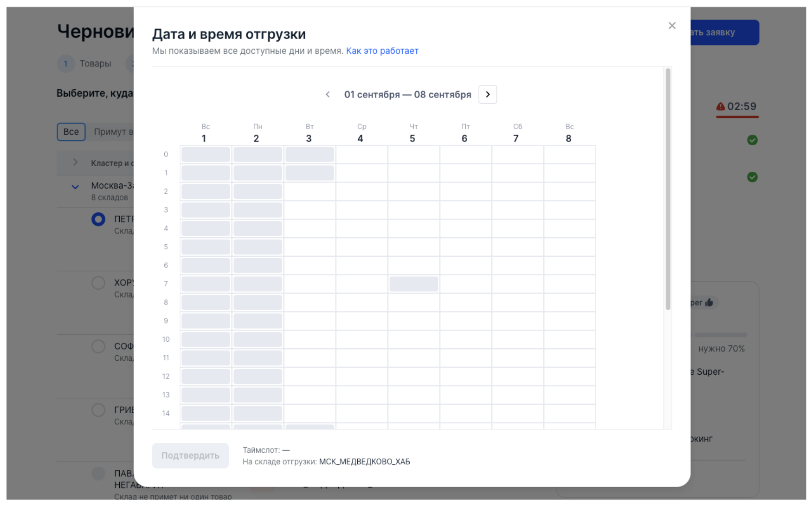Go to previous week in calendar
Viewport: 812px width, 507px height.
(328, 95)
